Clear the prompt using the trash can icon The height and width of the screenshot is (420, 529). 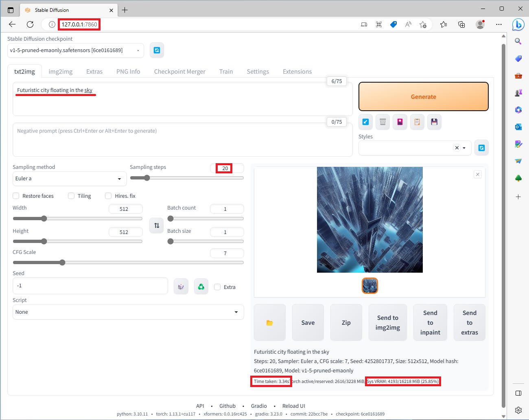pos(383,122)
